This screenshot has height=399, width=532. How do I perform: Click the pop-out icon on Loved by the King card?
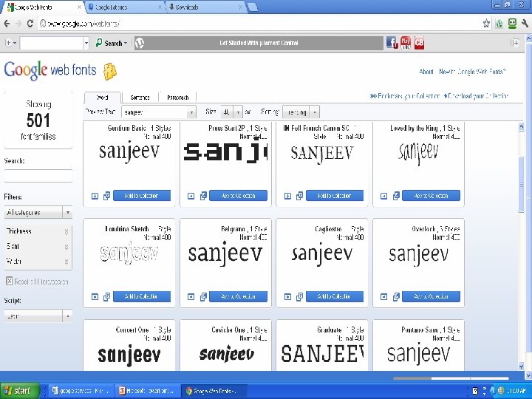[396, 196]
